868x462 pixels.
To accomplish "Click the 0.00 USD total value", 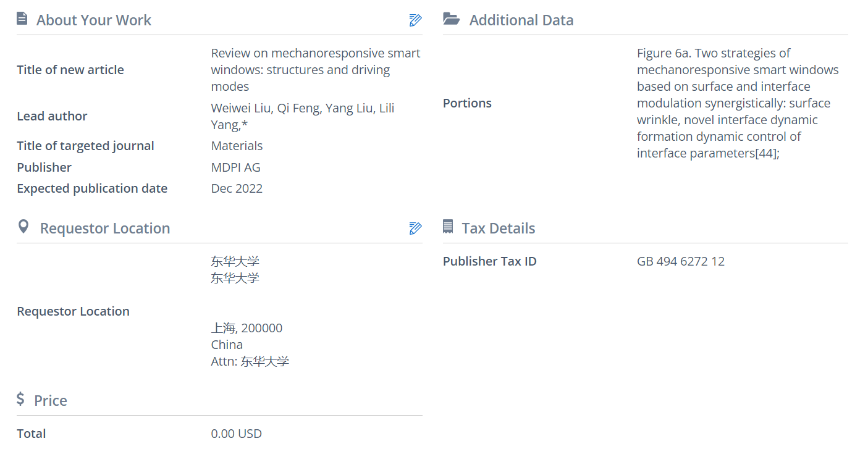I will [x=236, y=434].
